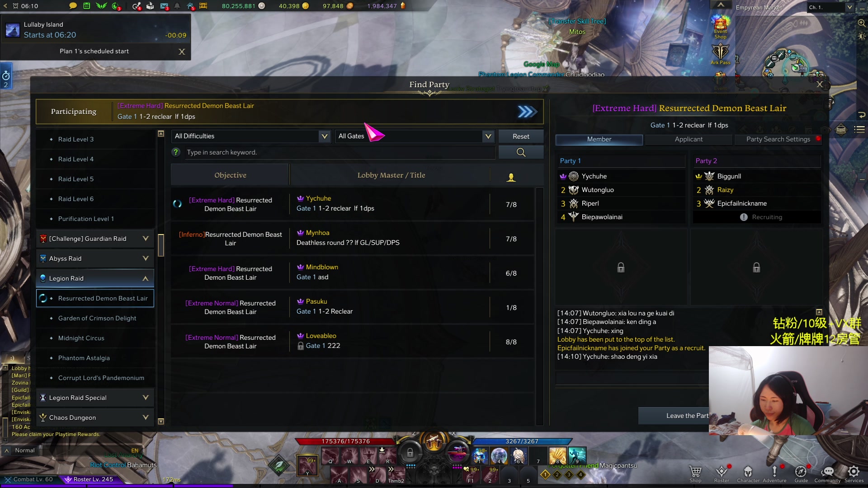Image resolution: width=868 pixels, height=488 pixels.
Task: Open the All Gates dropdown
Action: (415, 136)
